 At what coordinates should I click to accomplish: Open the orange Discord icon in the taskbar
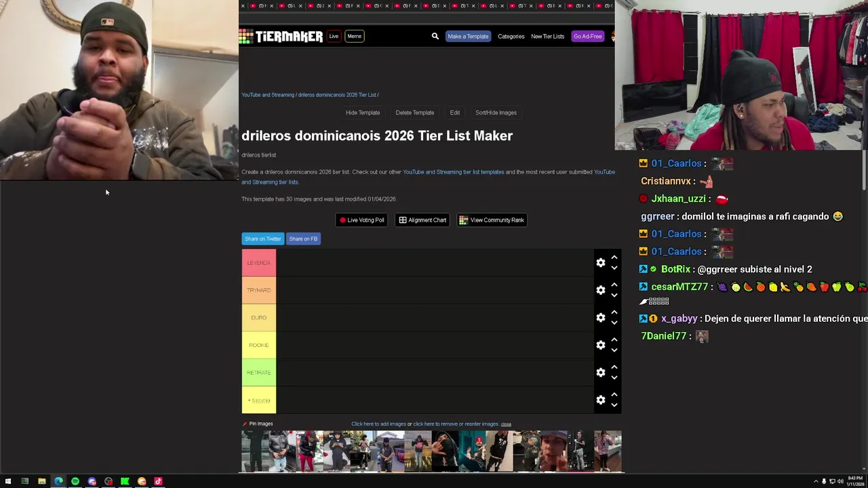[x=142, y=481]
